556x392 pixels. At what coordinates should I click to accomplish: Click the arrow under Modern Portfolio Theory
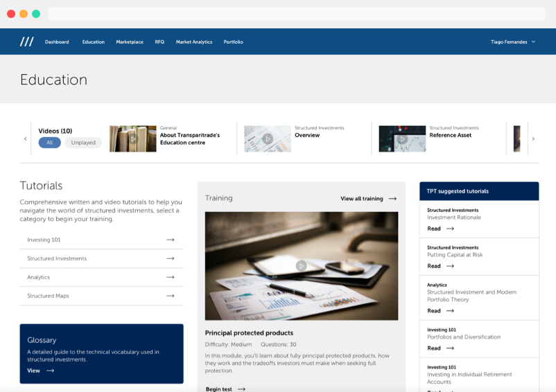tap(450, 310)
